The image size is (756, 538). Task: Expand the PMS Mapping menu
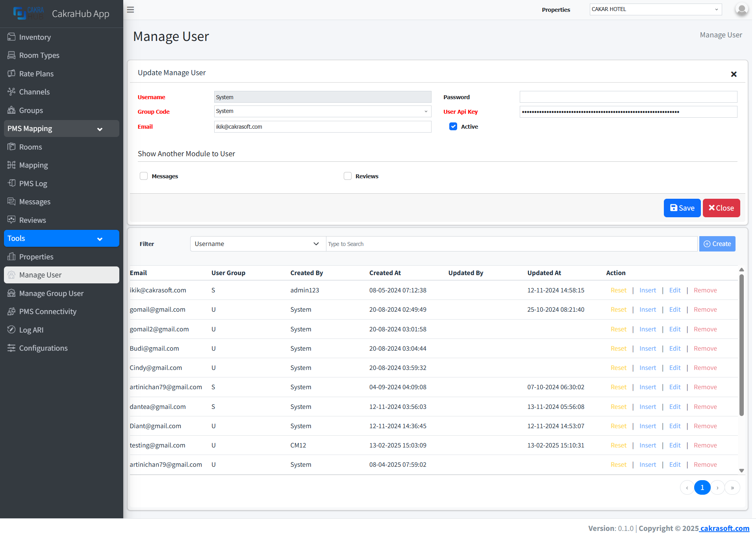(x=61, y=128)
